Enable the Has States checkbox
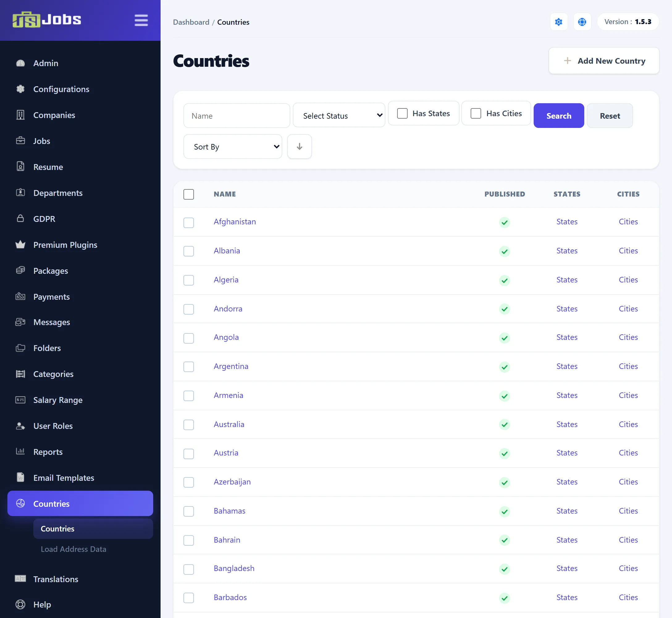The width and height of the screenshot is (672, 618). (402, 113)
